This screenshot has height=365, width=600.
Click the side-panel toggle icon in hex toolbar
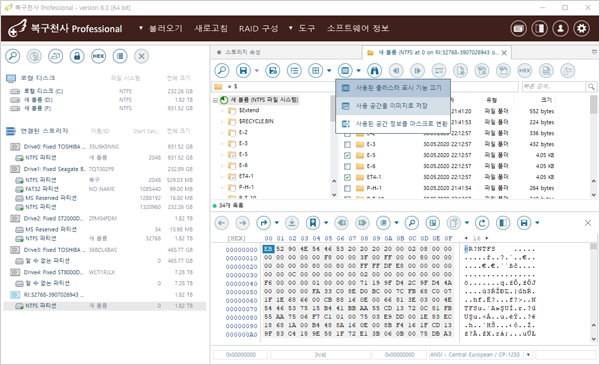(x=503, y=223)
